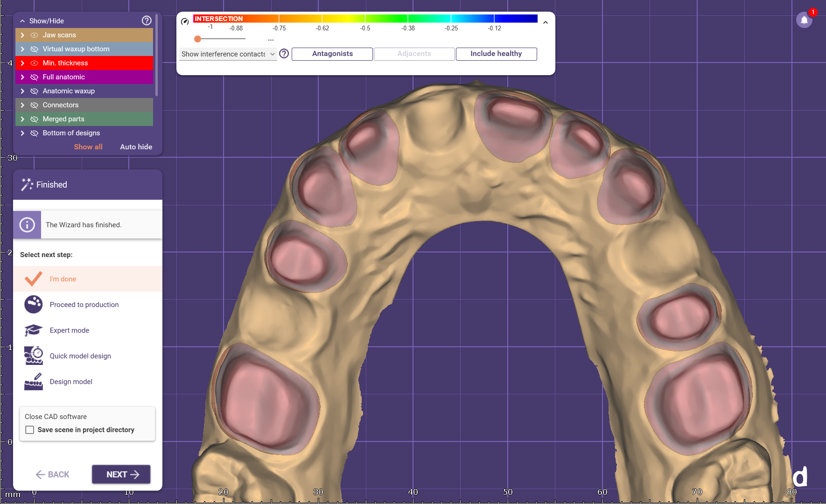Image resolution: width=826 pixels, height=504 pixels.
Task: Enable Save scene in project directory
Action: pos(30,430)
